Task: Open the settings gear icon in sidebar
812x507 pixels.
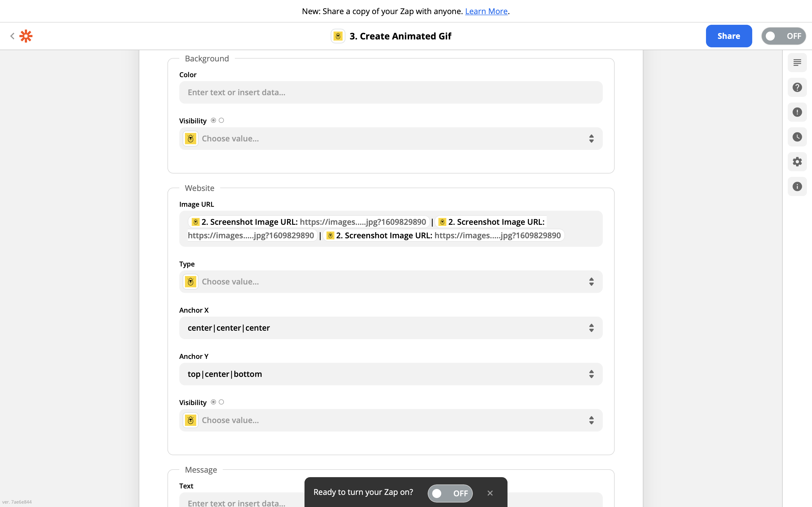Action: [797, 162]
